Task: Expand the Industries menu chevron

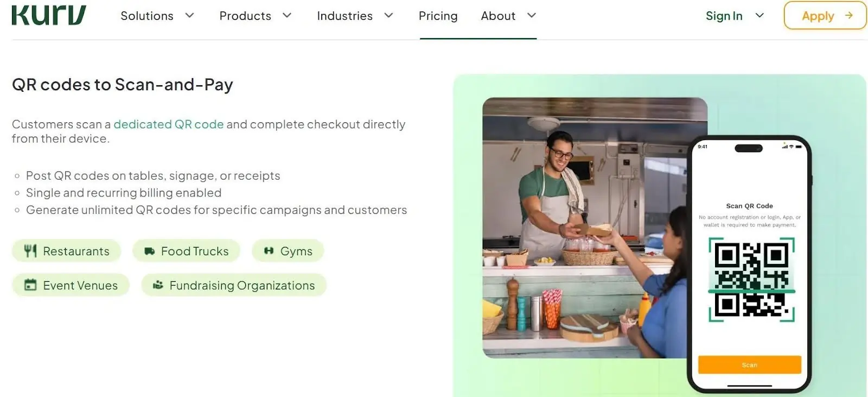Action: point(388,16)
